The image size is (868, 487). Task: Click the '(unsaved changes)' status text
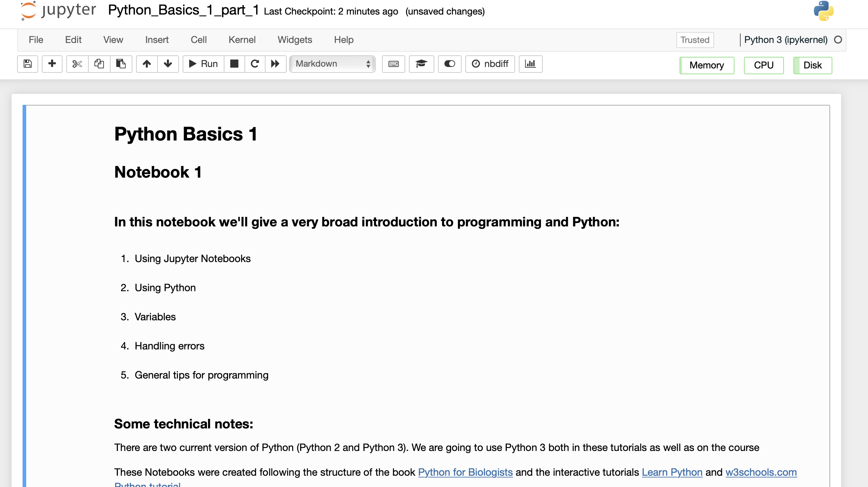pos(445,11)
